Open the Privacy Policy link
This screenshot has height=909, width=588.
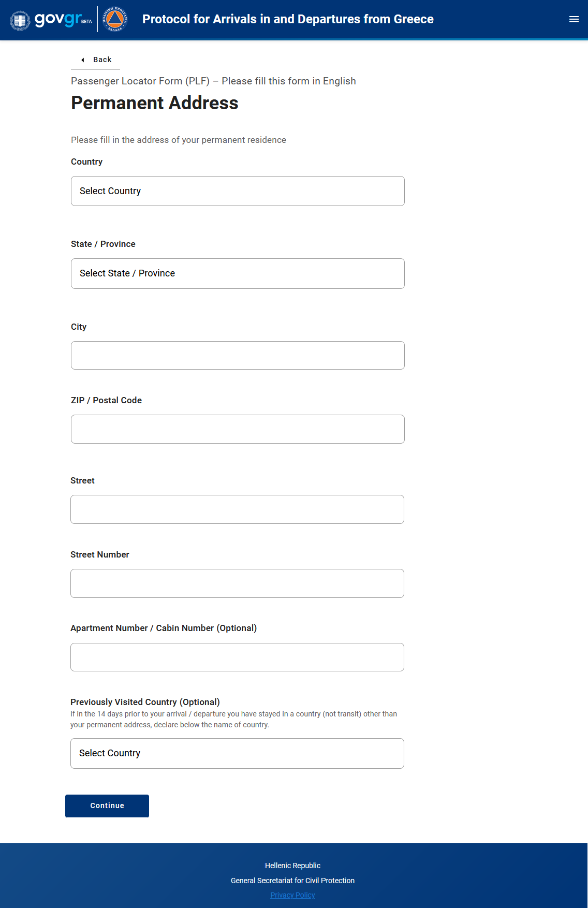point(292,895)
